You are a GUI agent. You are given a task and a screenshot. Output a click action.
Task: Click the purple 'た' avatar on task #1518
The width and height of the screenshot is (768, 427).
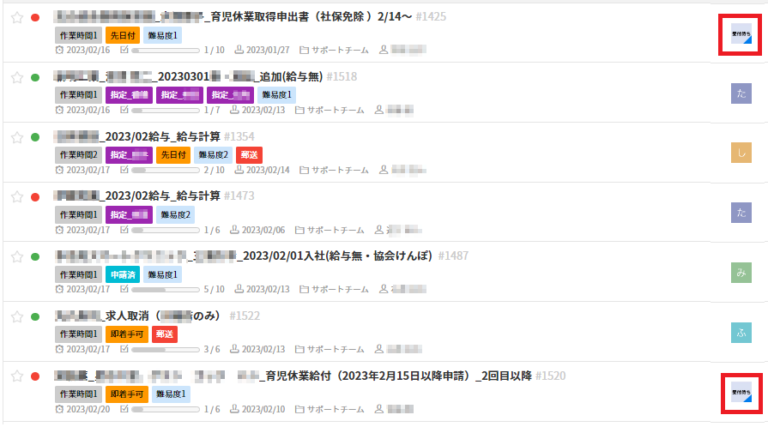pos(741,93)
